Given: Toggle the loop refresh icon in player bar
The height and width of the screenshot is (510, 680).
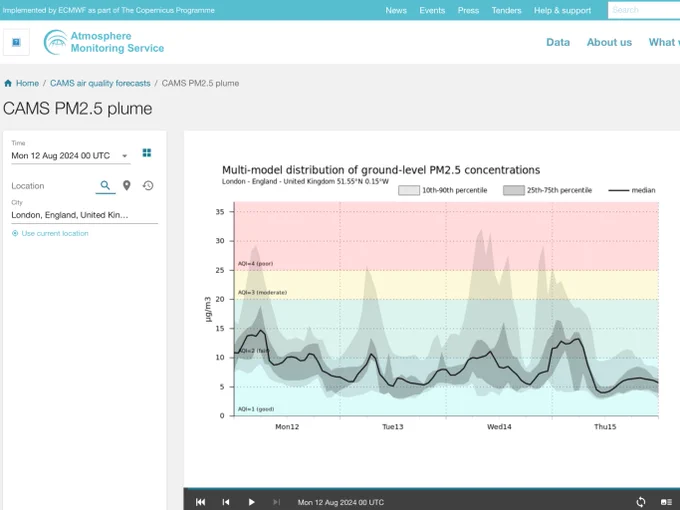Looking at the screenshot, I should [x=641, y=502].
